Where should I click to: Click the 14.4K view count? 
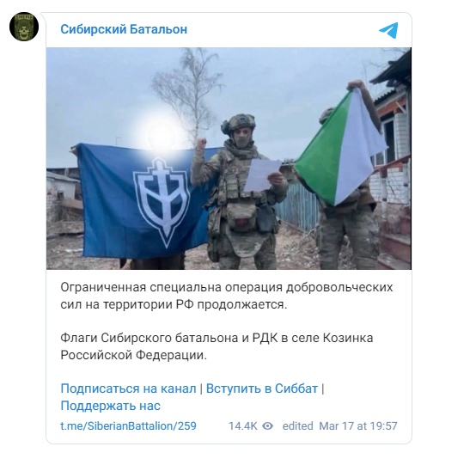tap(242, 425)
